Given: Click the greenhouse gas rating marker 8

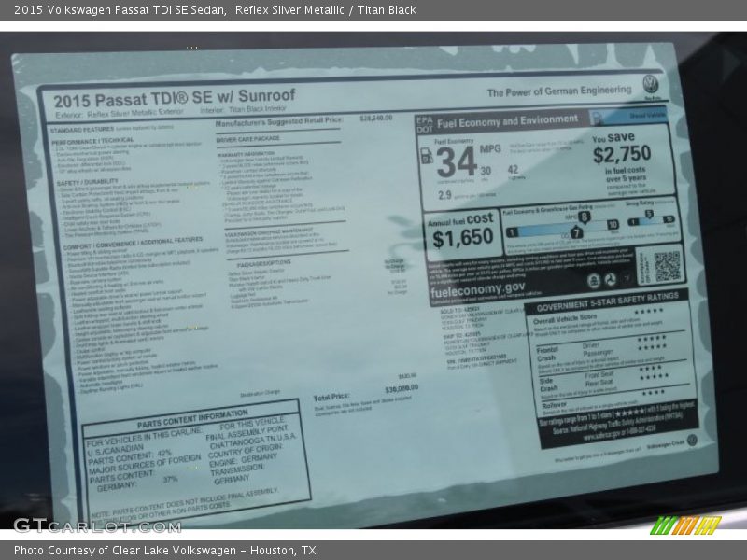Looking at the screenshot, I should point(584,217).
